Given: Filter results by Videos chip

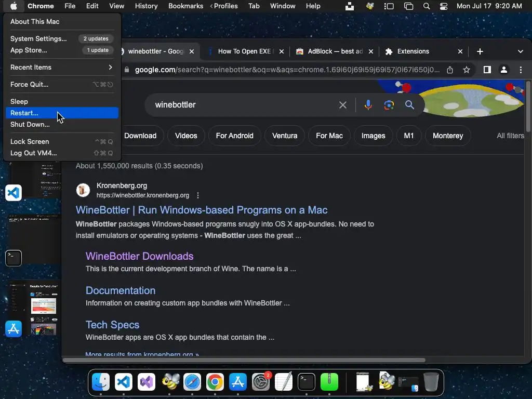Looking at the screenshot, I should [186, 136].
